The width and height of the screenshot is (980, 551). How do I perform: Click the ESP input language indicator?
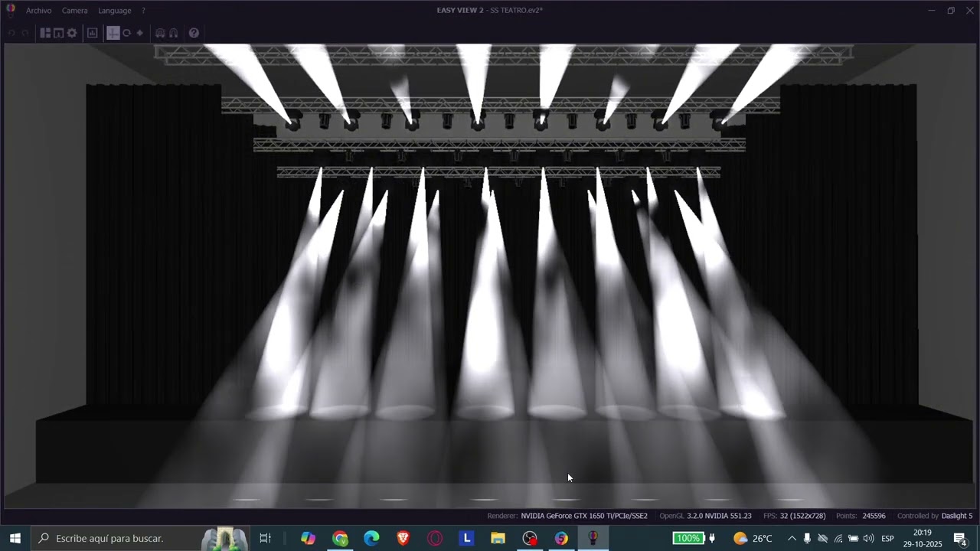pyautogui.click(x=887, y=538)
